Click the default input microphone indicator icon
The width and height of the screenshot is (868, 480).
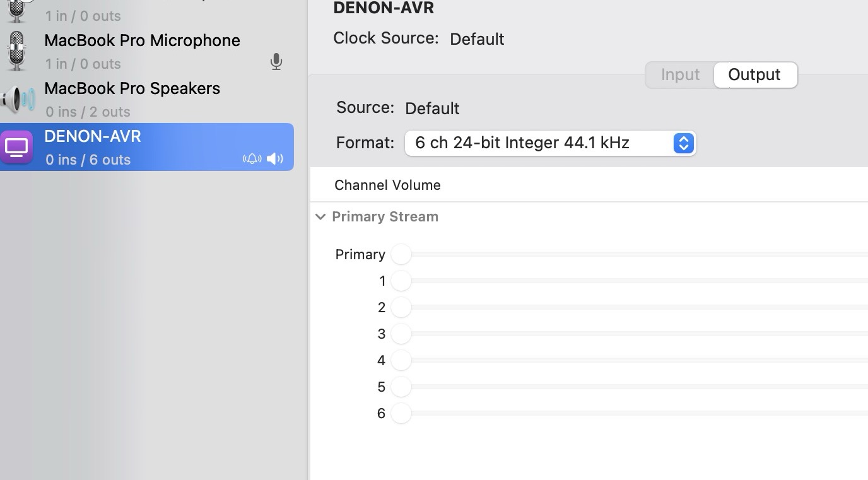coord(276,62)
